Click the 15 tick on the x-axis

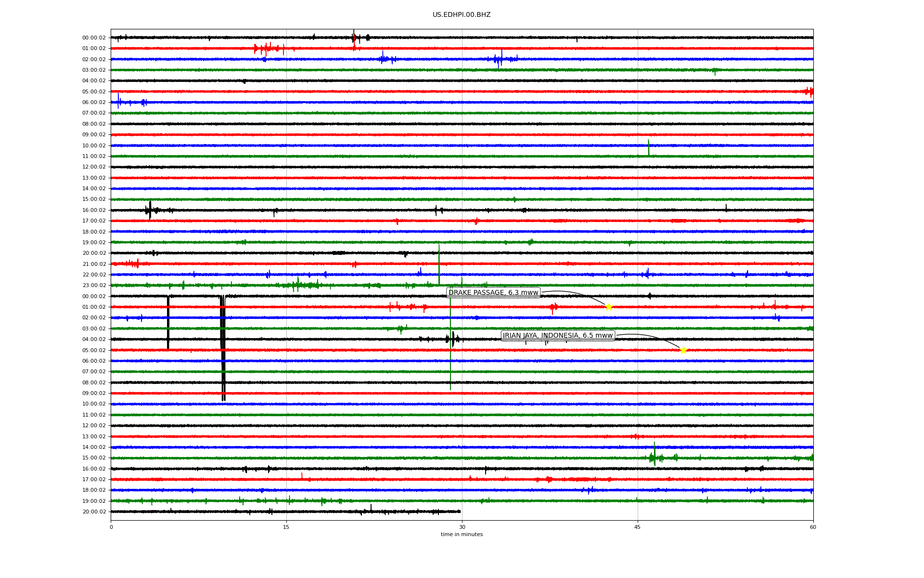[x=286, y=527]
